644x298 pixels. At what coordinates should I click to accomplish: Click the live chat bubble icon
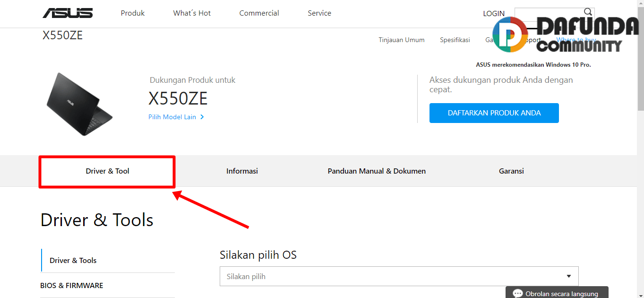pyautogui.click(x=517, y=293)
